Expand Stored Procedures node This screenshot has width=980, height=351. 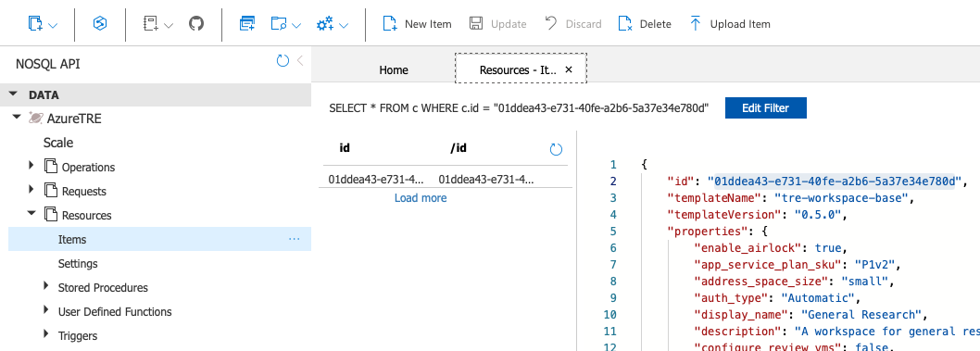(46, 286)
